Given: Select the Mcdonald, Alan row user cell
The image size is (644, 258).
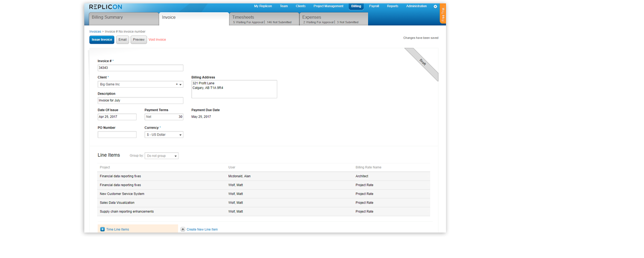Looking at the screenshot, I should (x=240, y=176).
